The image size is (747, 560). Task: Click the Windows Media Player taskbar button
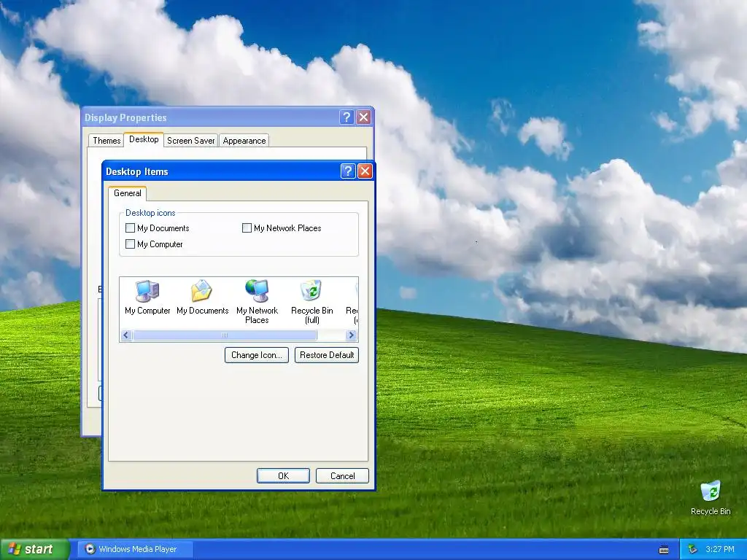coord(135,549)
